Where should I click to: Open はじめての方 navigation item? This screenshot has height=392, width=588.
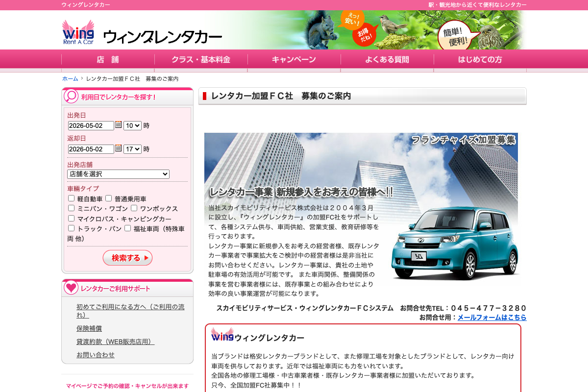pyautogui.click(x=480, y=60)
